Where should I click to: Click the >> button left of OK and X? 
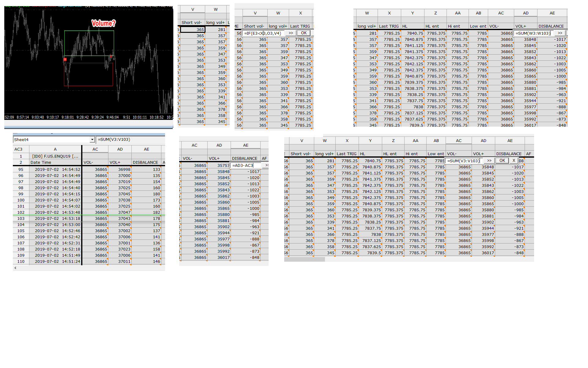tap(489, 161)
